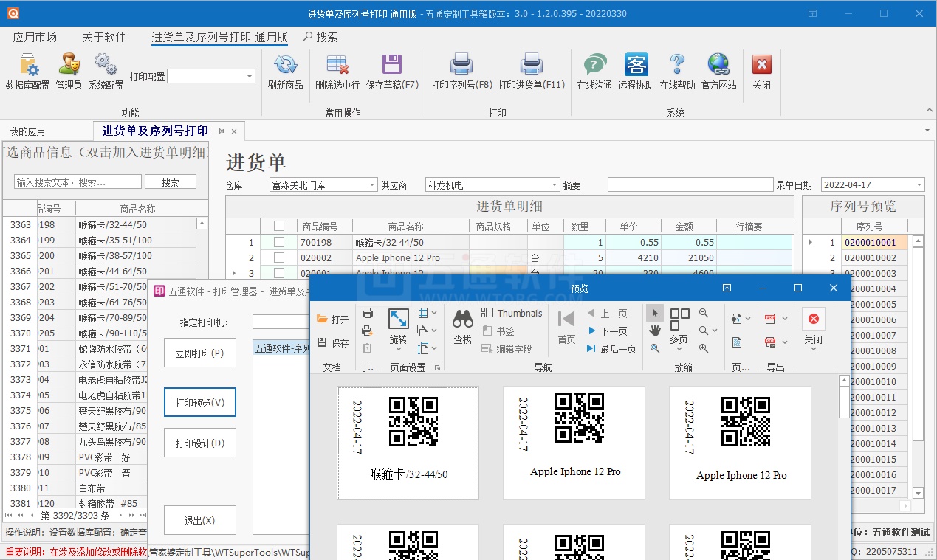The height and width of the screenshot is (560, 937).
Task: Open the 关于软件 ribbon menu
Action: [x=105, y=37]
